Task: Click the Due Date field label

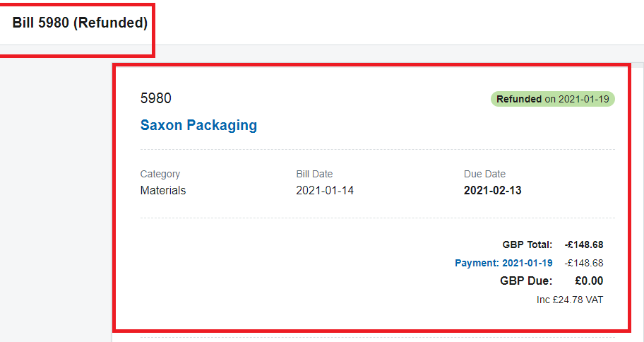Action: pos(484,174)
